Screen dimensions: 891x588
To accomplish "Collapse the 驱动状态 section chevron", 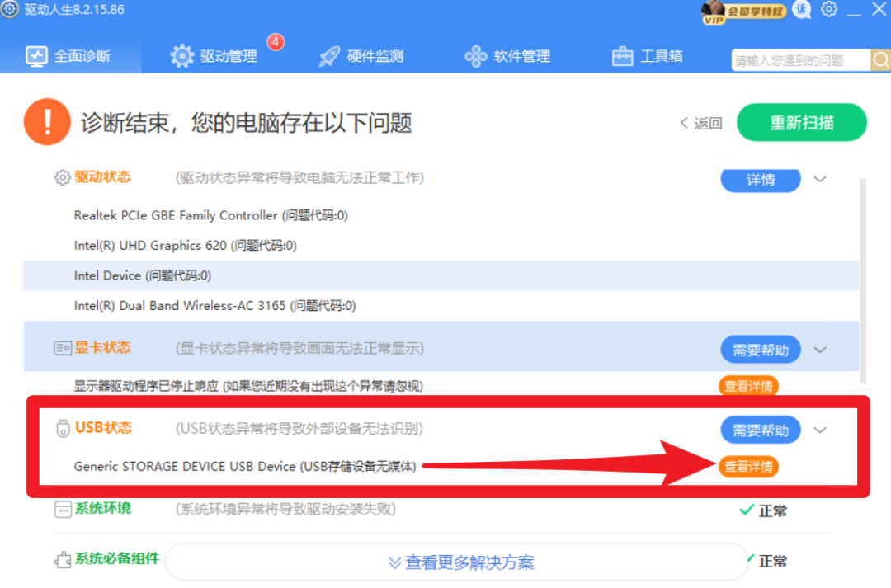I will click(x=820, y=179).
